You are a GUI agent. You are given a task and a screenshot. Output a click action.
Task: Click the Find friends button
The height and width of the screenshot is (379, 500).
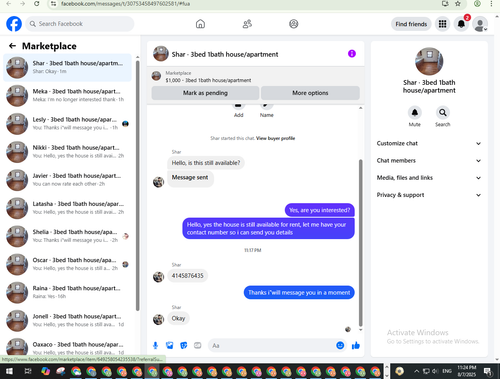(411, 24)
